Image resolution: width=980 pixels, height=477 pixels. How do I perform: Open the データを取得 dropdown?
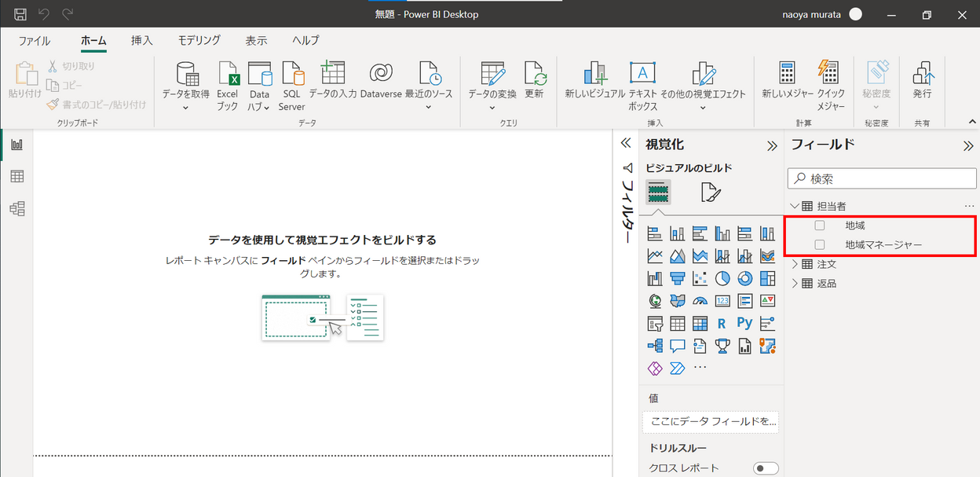pyautogui.click(x=186, y=108)
